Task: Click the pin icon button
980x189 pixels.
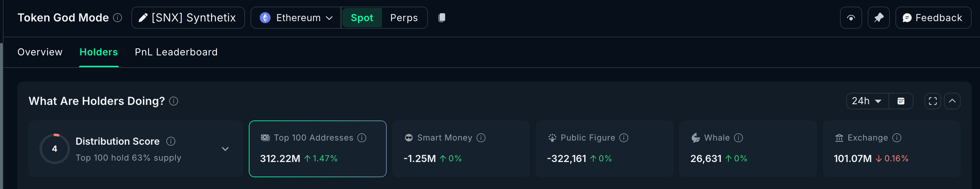Action: tap(878, 18)
